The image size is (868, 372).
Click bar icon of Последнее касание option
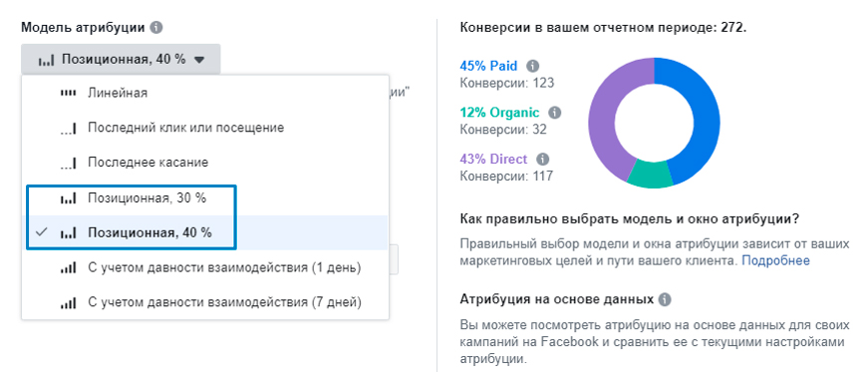pyautogui.click(x=68, y=163)
